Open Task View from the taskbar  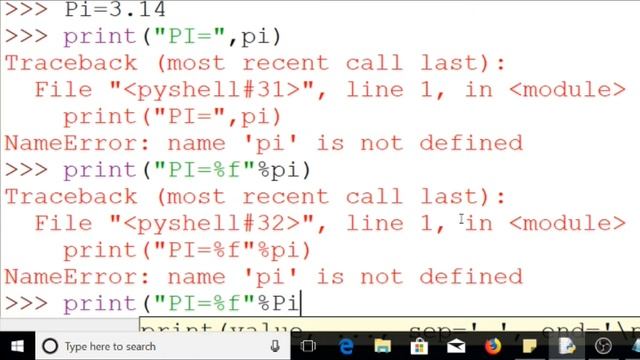click(x=308, y=346)
